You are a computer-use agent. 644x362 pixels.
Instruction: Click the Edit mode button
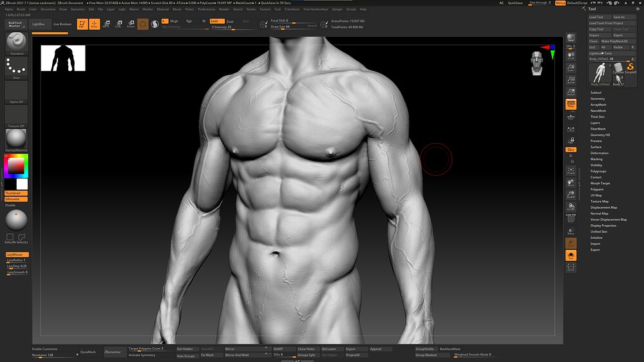(x=82, y=24)
